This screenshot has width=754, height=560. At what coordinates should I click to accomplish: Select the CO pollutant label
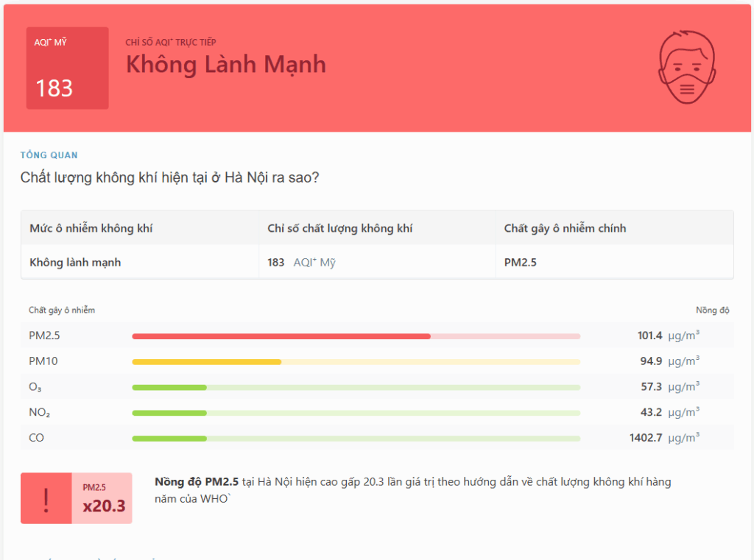point(37,438)
